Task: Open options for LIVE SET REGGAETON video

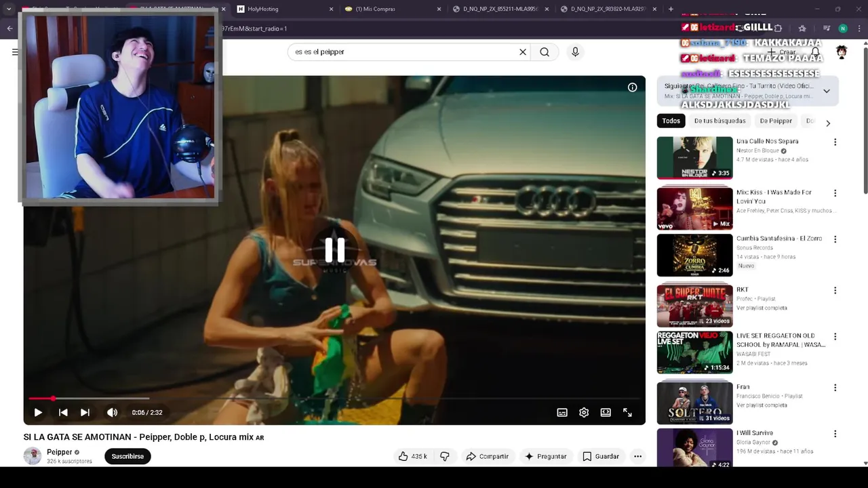Action: click(x=835, y=336)
